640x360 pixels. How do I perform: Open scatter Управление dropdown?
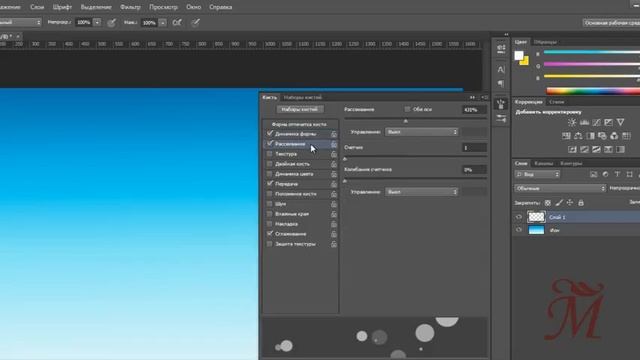(422, 132)
